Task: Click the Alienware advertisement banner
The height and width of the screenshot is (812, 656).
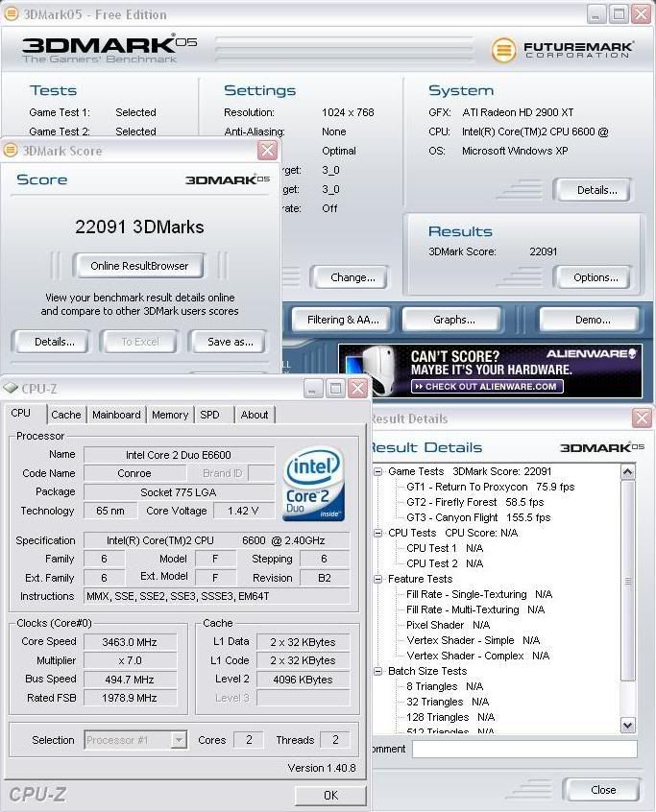Action: pyautogui.click(x=490, y=370)
